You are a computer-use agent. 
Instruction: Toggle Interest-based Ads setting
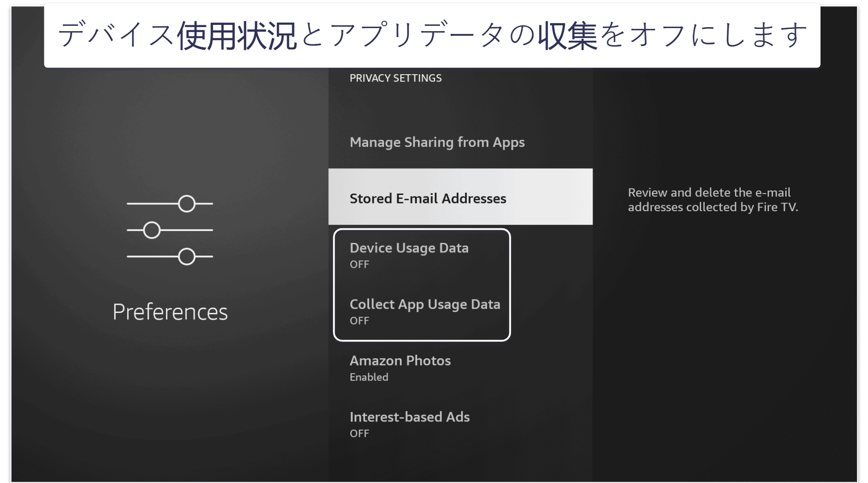[460, 424]
